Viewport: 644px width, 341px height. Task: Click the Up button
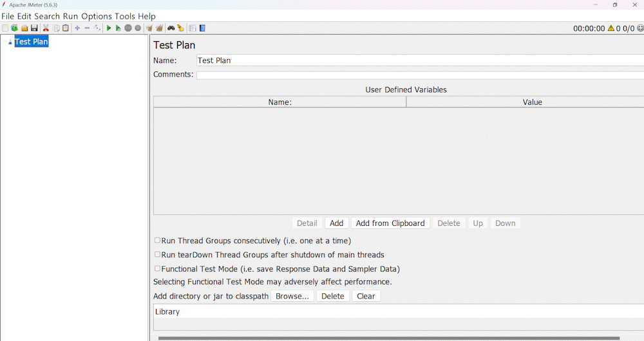[478, 223]
